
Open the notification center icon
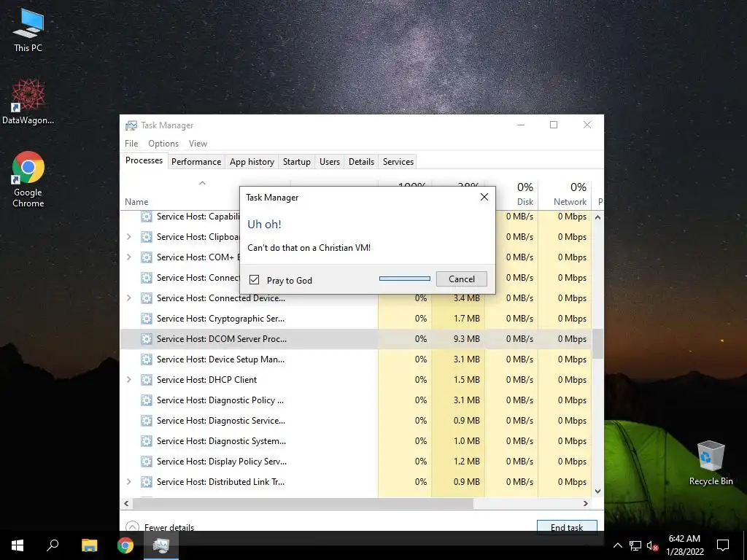[x=723, y=545]
